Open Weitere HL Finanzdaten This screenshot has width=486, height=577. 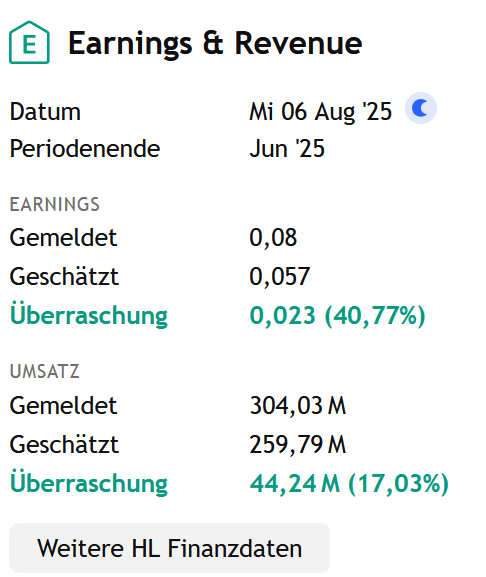click(x=169, y=548)
